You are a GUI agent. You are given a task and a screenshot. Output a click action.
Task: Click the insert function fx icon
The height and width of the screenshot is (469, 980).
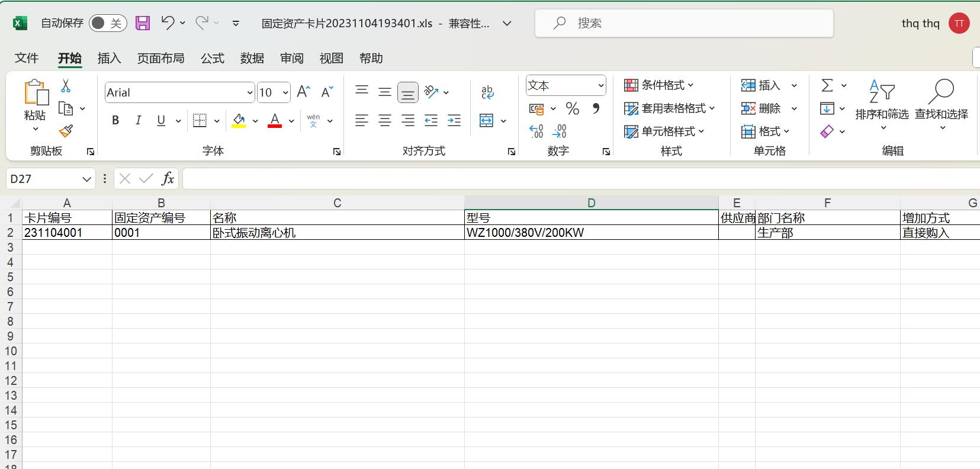tap(168, 179)
